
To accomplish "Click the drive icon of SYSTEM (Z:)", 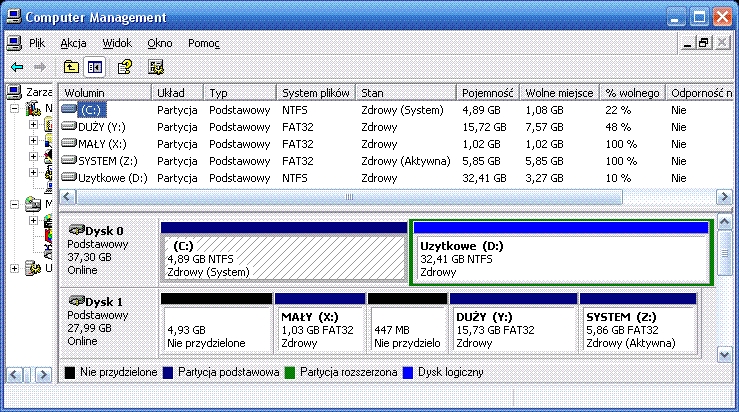I will 69,160.
